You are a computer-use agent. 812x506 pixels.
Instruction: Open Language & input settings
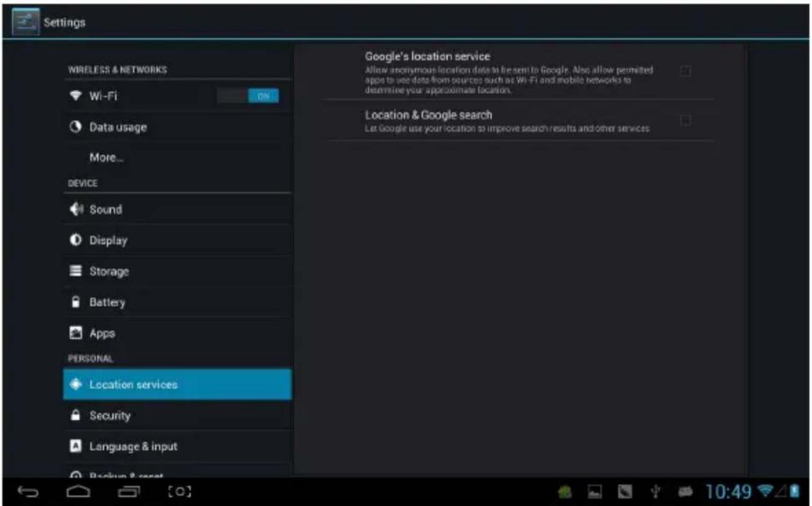pyautogui.click(x=178, y=446)
